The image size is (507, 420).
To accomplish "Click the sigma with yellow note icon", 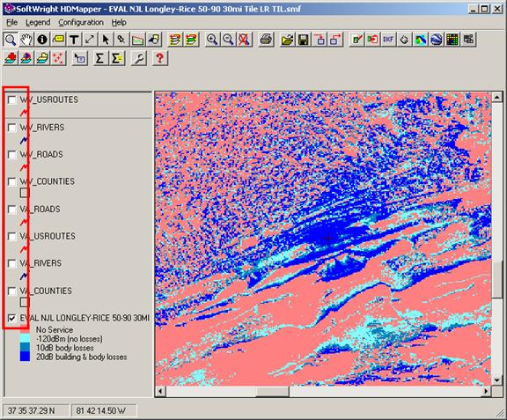I will point(117,59).
